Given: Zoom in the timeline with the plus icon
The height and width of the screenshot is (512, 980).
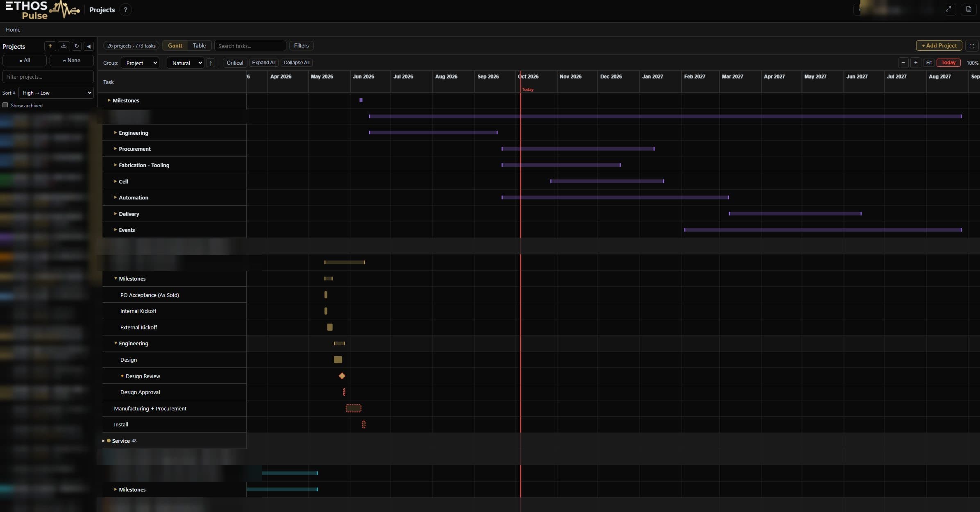Looking at the screenshot, I should click(x=916, y=63).
